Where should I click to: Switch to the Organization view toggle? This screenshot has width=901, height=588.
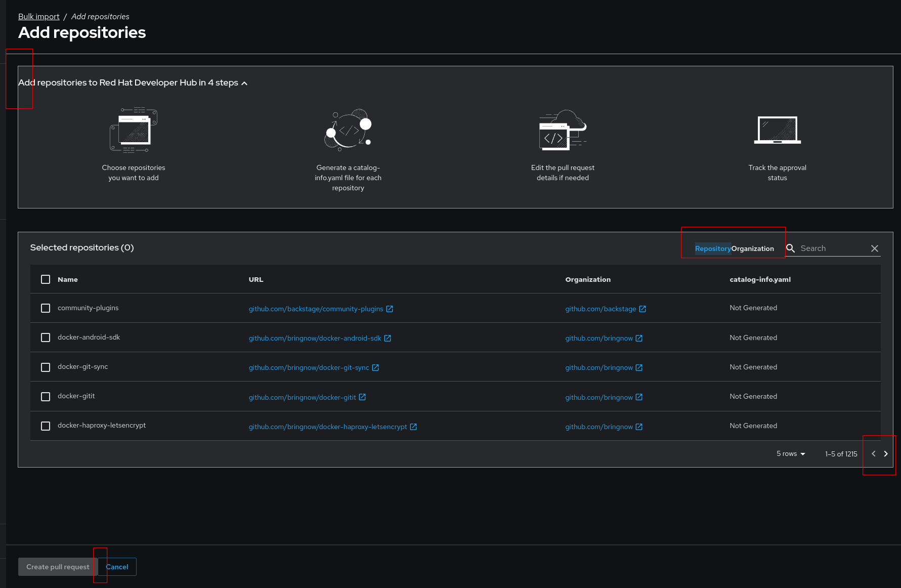click(x=752, y=248)
